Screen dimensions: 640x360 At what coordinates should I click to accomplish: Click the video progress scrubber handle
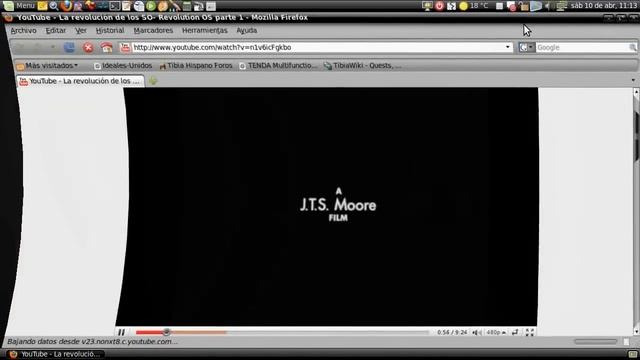click(166, 332)
